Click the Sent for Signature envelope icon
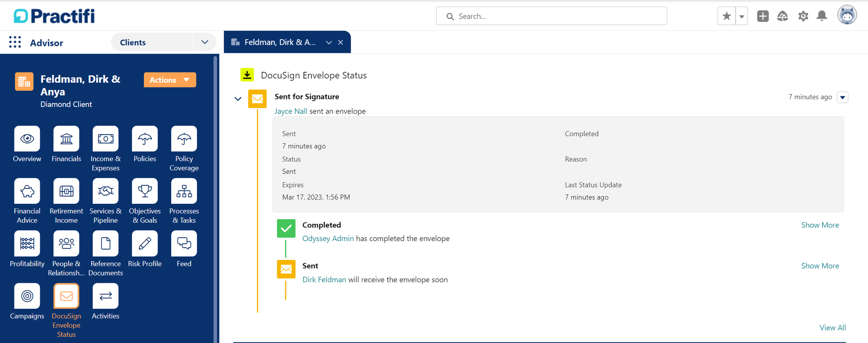 coord(257,99)
